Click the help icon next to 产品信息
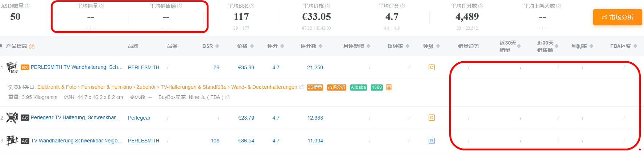This screenshot has height=154, width=644. coord(32,46)
